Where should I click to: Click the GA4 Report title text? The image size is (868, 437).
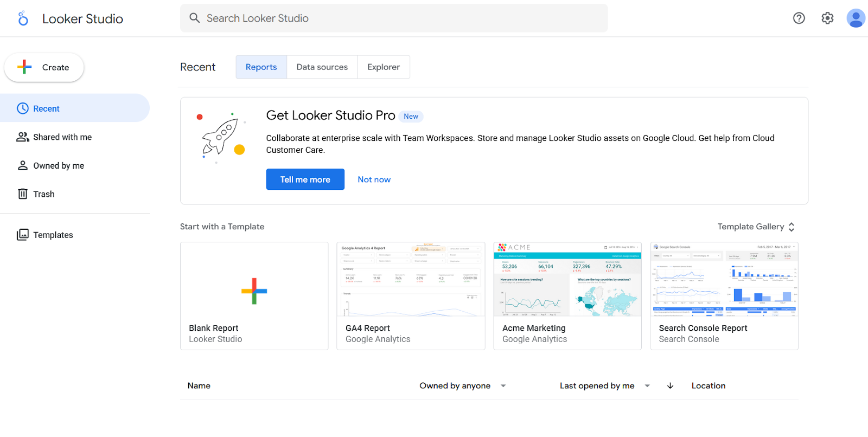368,328
